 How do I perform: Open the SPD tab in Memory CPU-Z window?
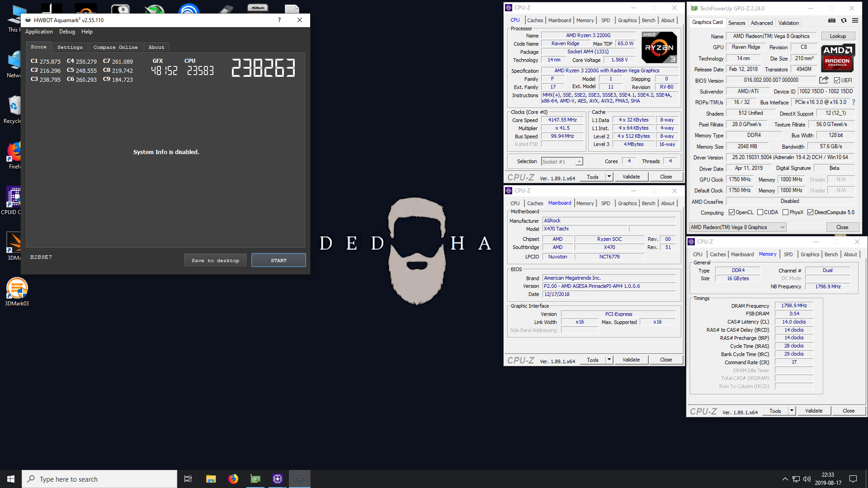788,254
